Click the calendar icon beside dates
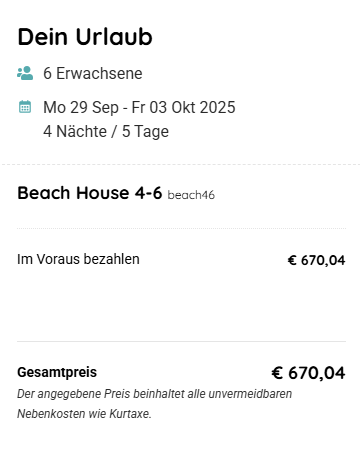 (25, 107)
